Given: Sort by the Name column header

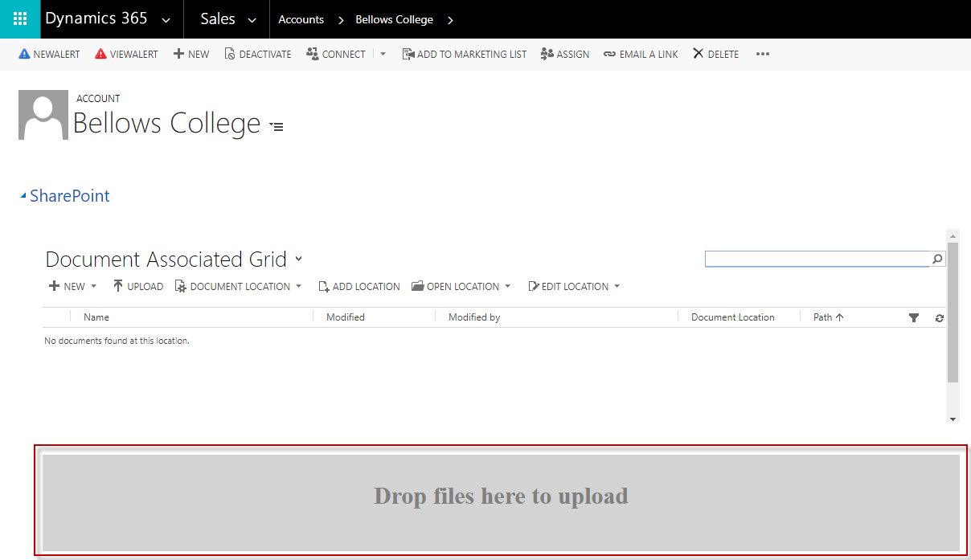Looking at the screenshot, I should pyautogui.click(x=96, y=317).
